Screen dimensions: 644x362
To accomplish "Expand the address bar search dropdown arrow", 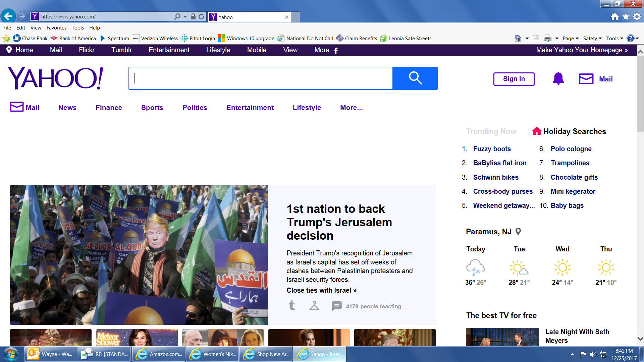I will point(185,17).
